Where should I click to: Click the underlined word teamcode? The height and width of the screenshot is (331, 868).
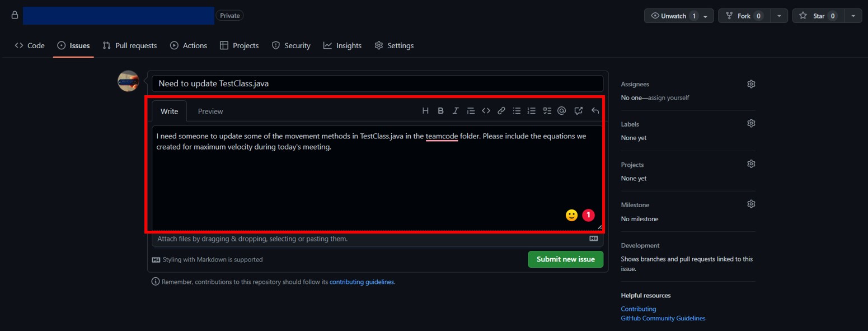(x=442, y=136)
